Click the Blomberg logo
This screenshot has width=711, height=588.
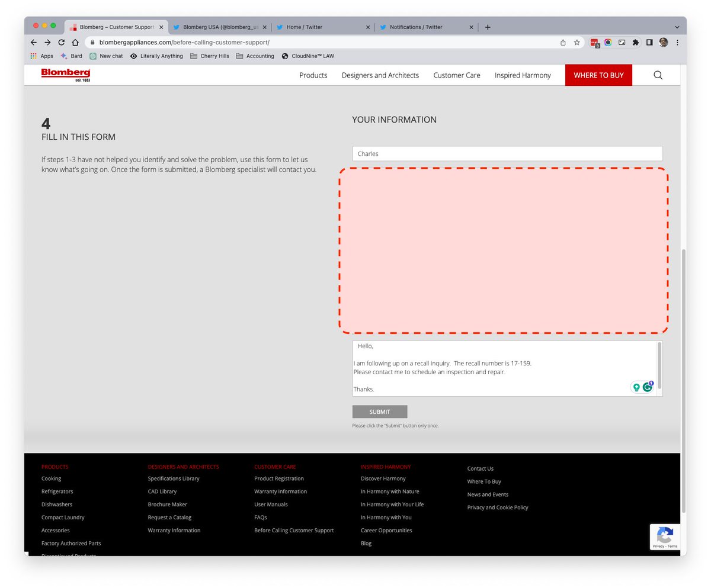[x=66, y=75]
